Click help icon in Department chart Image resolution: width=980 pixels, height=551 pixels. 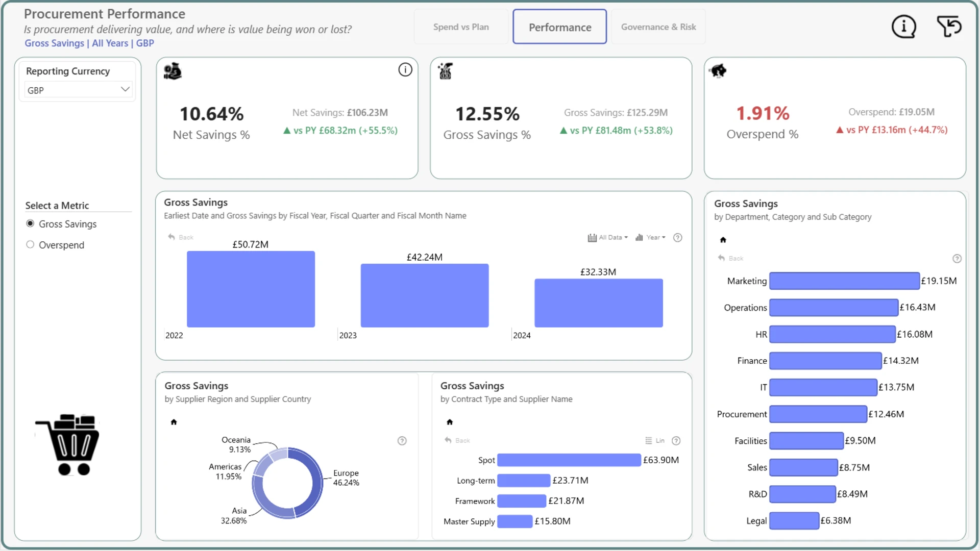point(957,259)
